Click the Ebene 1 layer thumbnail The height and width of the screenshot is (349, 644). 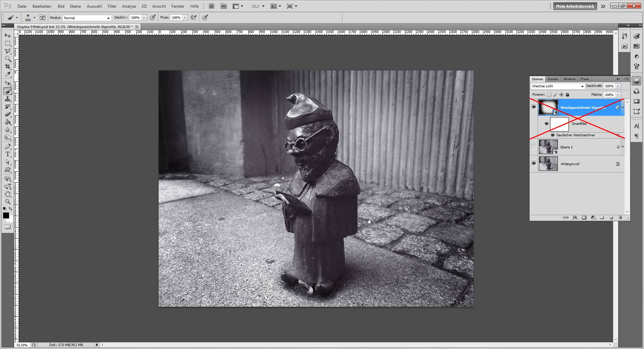click(x=548, y=147)
